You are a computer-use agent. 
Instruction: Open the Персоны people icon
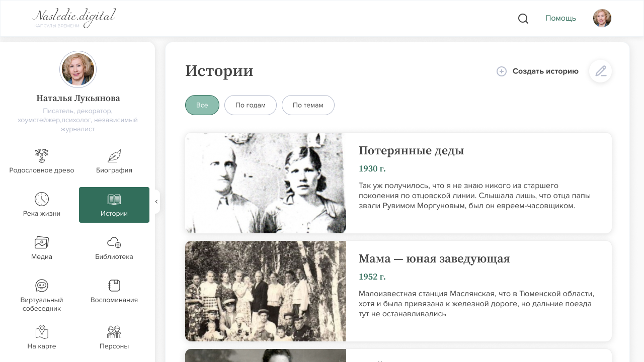click(114, 332)
